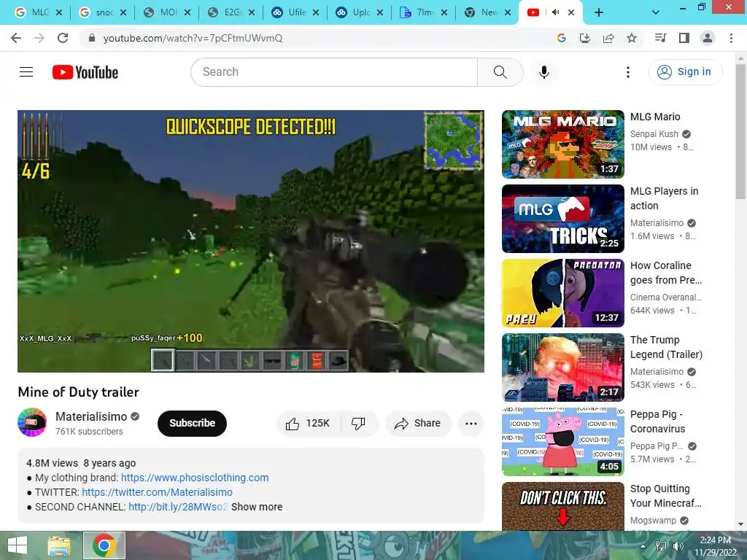Reload the page with refresh icon
Viewport: 747px width, 560px height.
tap(63, 38)
